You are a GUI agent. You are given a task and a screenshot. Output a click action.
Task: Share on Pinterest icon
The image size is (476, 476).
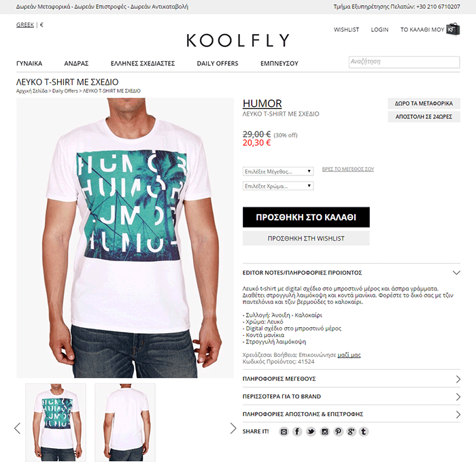338,431
